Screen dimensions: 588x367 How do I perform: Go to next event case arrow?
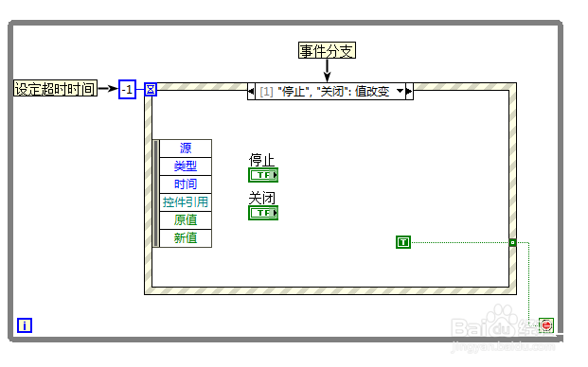(x=409, y=92)
